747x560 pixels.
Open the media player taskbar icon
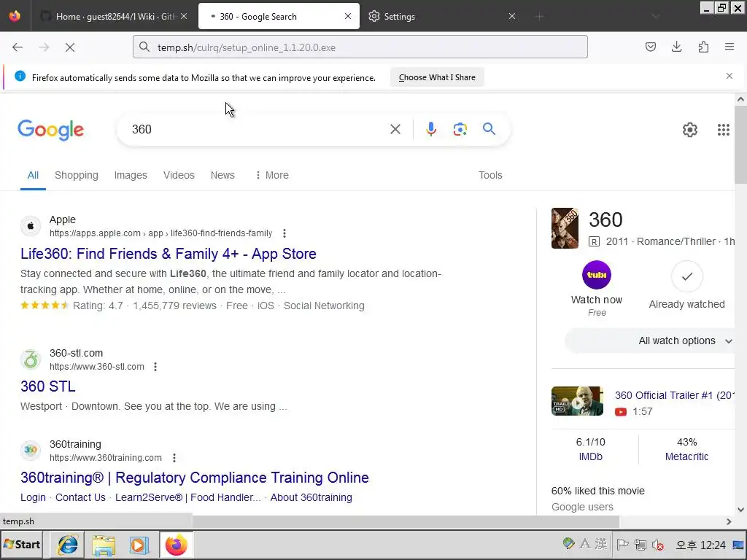139,545
